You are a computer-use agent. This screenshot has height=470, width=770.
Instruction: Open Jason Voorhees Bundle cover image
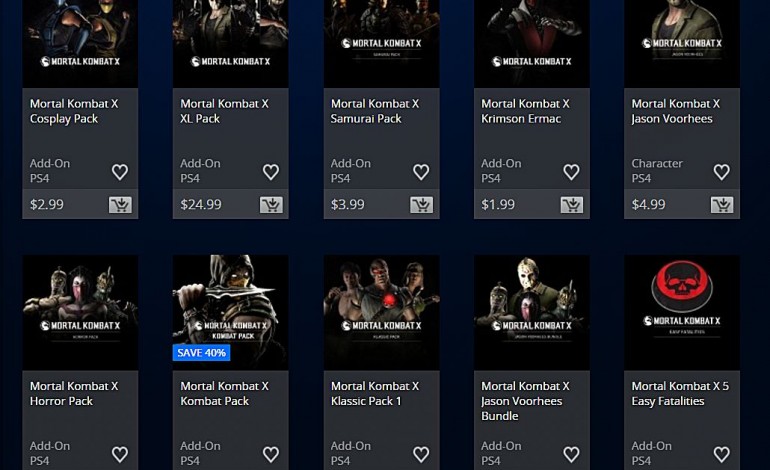point(532,312)
